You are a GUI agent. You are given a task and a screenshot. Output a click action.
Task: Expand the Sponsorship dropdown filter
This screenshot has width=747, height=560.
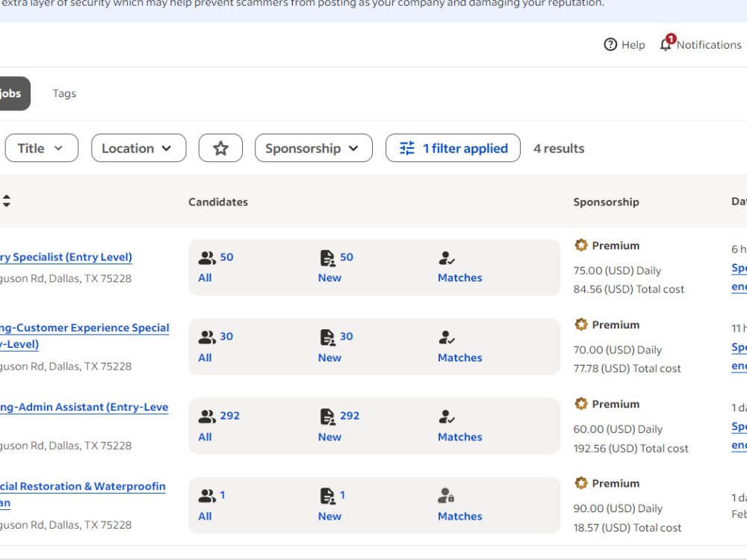(x=314, y=148)
